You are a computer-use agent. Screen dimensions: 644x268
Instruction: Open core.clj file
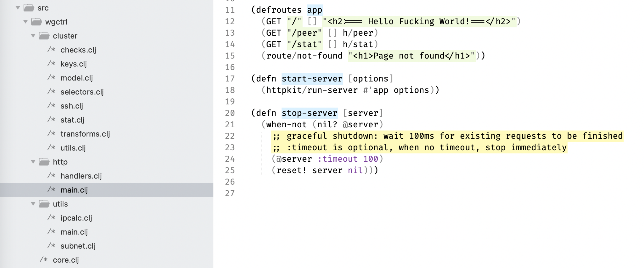(x=66, y=260)
